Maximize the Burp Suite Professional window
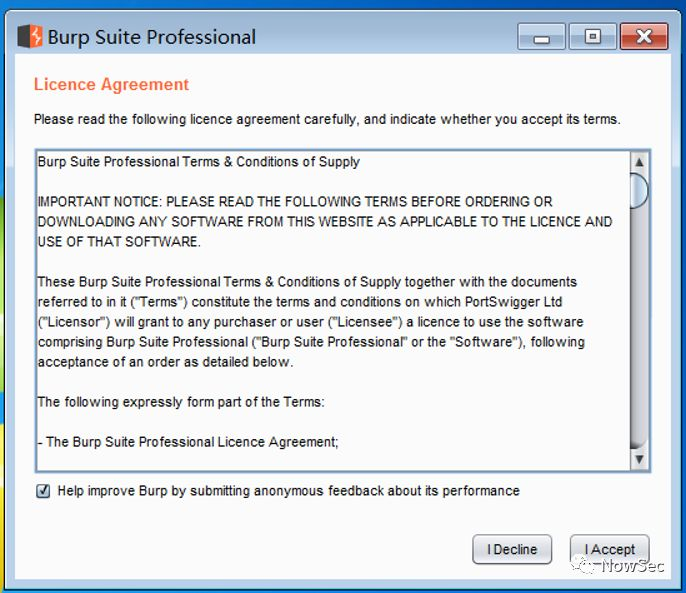686x593 pixels. (592, 37)
